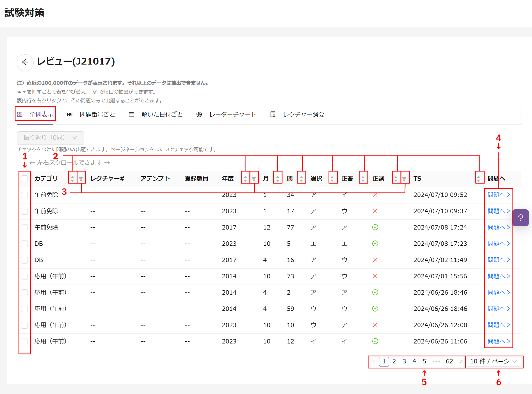
Task: Open the 年度 column filter
Action: (254, 178)
